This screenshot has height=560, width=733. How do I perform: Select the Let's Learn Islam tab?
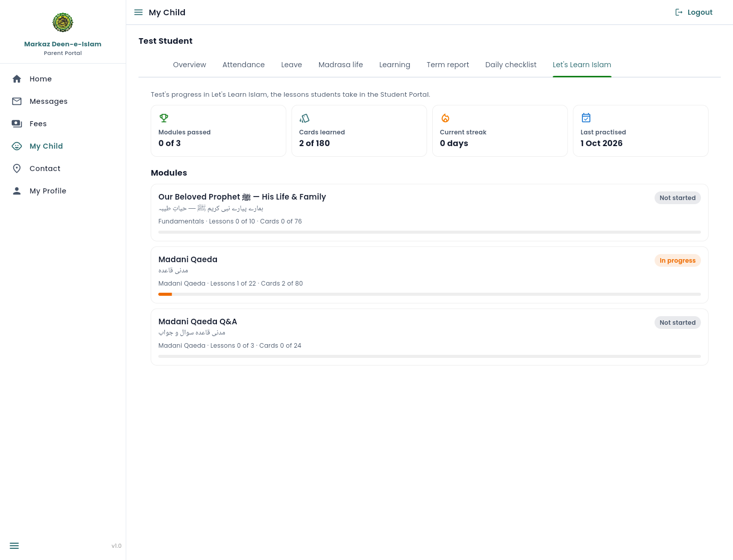click(x=582, y=65)
